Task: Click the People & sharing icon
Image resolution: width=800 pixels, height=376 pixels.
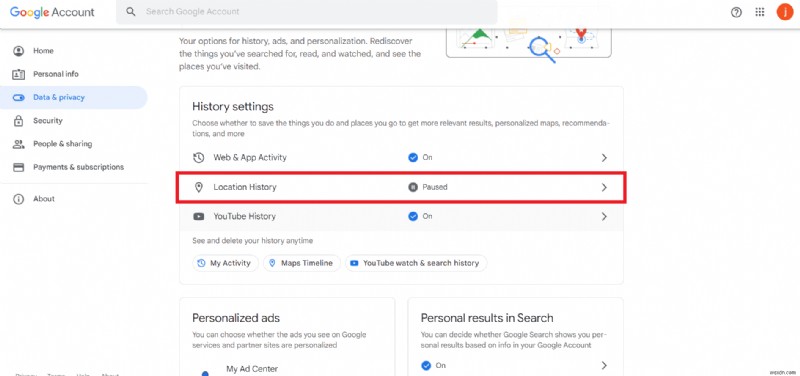Action: 19,144
